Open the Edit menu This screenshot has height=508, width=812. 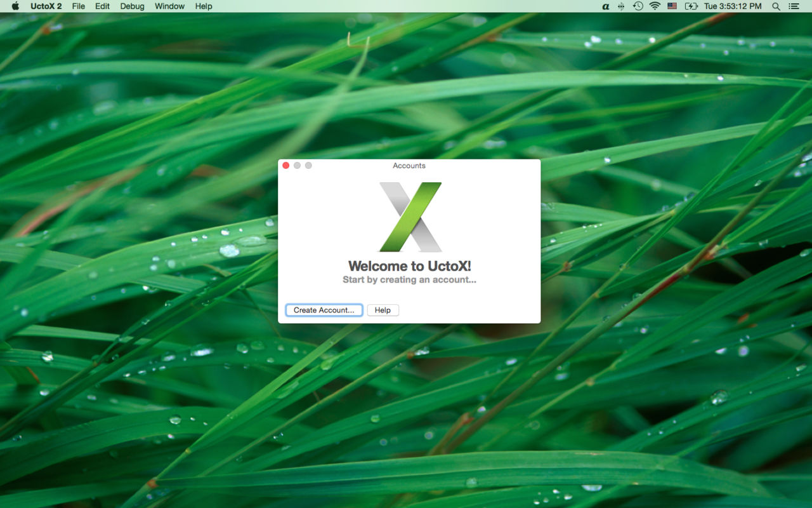pos(102,6)
